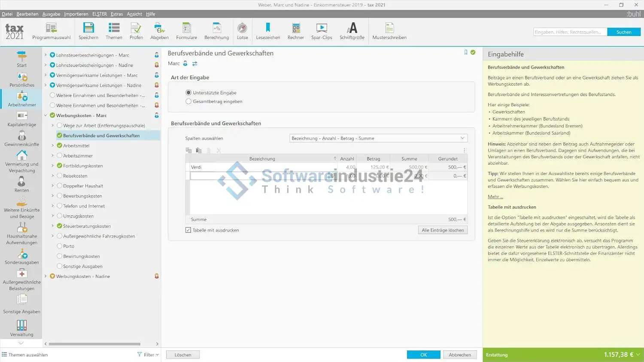Open Musterschreiben templates

coord(389,28)
